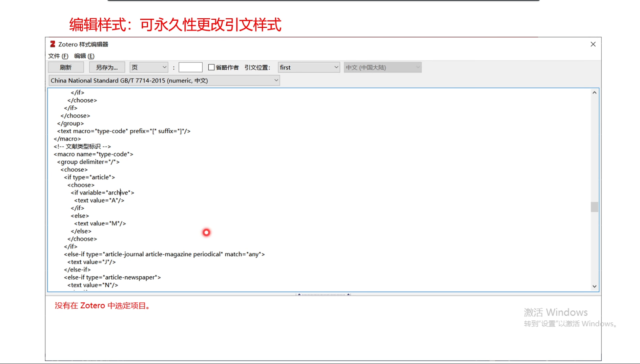The height and width of the screenshot is (364, 640).
Task: Click the line <macro name="type-code">
Action: click(94, 154)
